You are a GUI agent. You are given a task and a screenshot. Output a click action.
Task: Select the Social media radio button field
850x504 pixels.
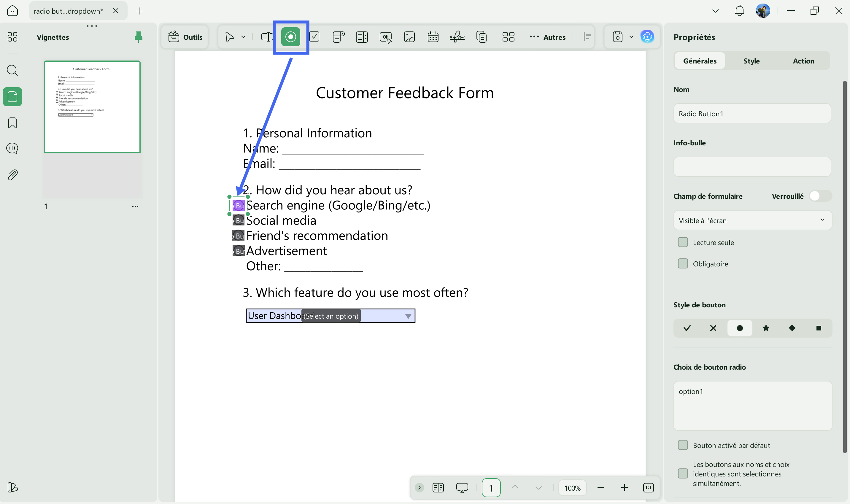pyautogui.click(x=239, y=220)
